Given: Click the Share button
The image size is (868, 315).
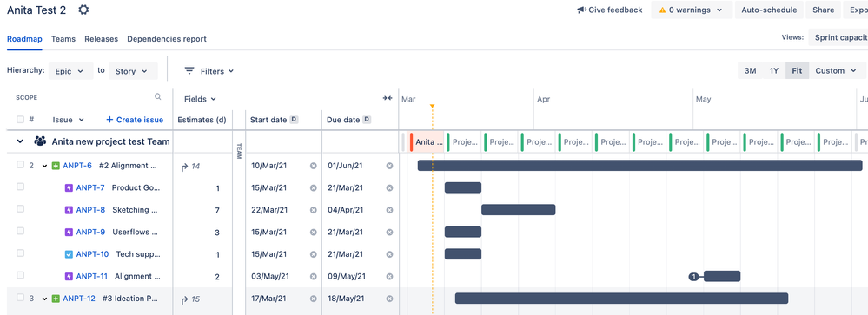Looking at the screenshot, I should point(823,10).
